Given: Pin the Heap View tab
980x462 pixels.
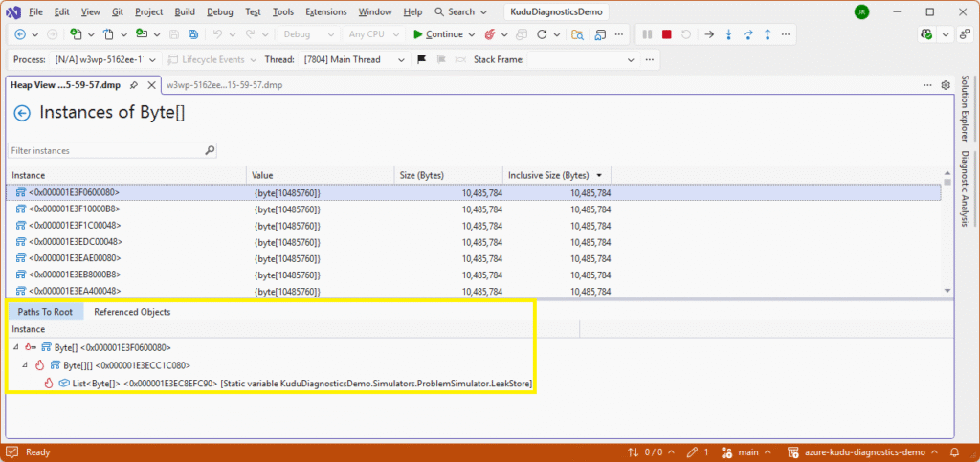Looking at the screenshot, I should (134, 85).
